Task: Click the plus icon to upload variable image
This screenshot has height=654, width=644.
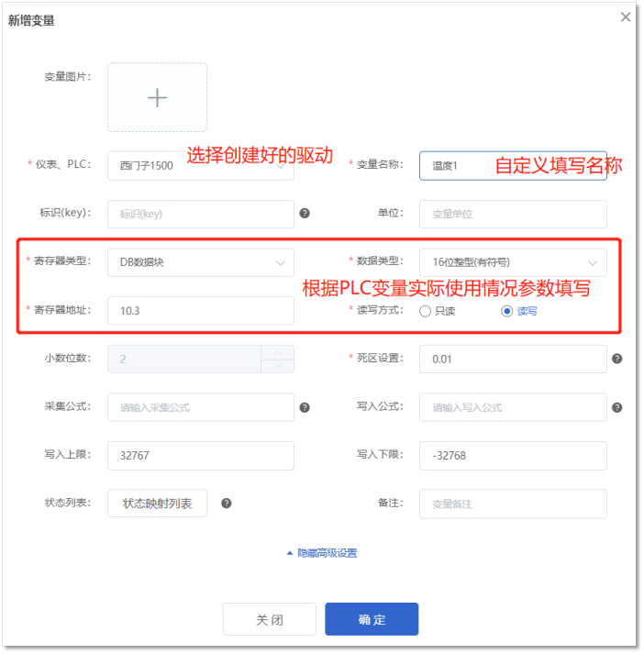Action: click(x=157, y=97)
